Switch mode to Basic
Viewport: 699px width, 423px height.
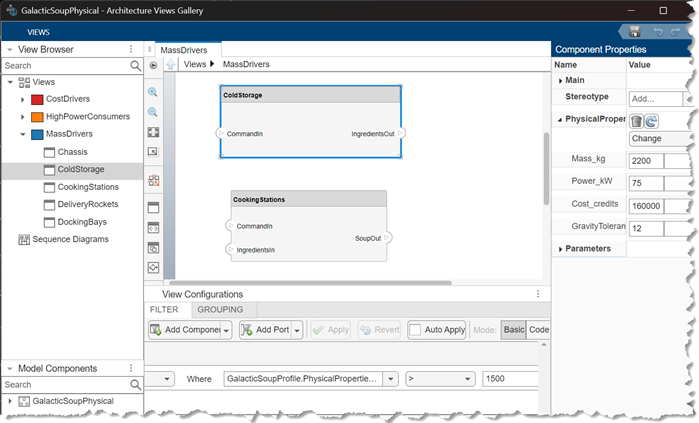click(512, 329)
